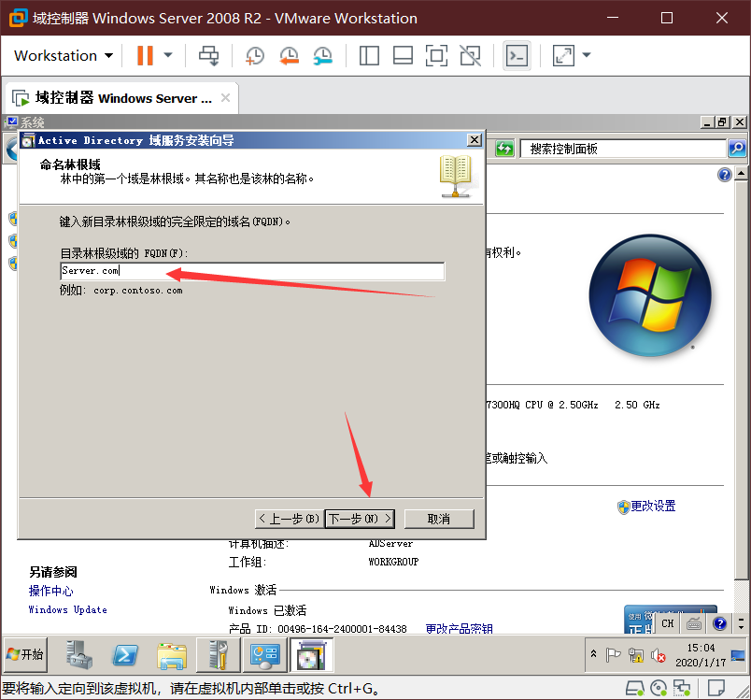Click the green refresh icon beside search box
The width and height of the screenshot is (751, 700).
pos(504,149)
